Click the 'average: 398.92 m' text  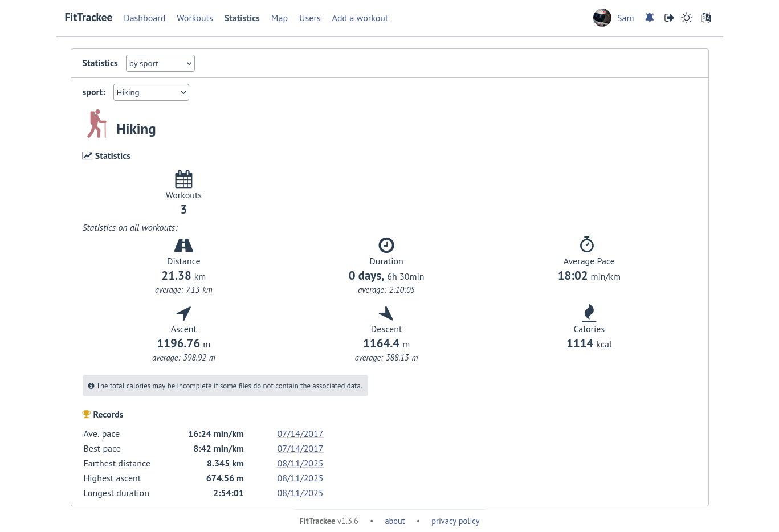coord(183,358)
